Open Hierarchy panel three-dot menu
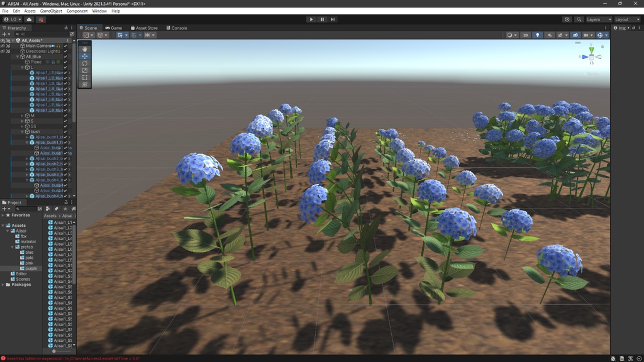The height and width of the screenshot is (362, 644). pyautogui.click(x=72, y=28)
